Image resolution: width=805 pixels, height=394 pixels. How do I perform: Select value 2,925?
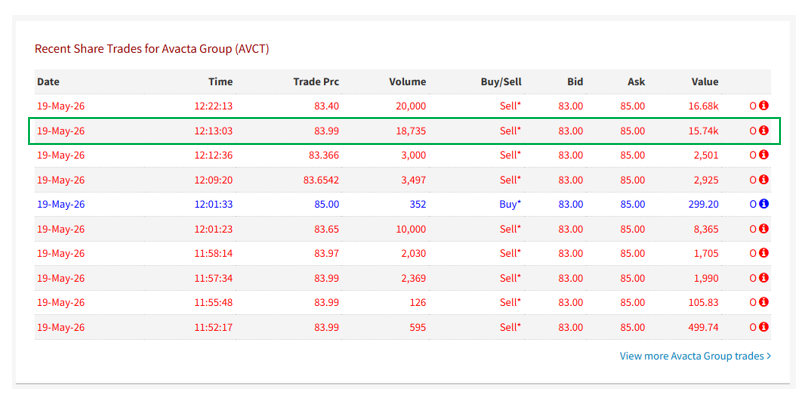click(x=706, y=180)
